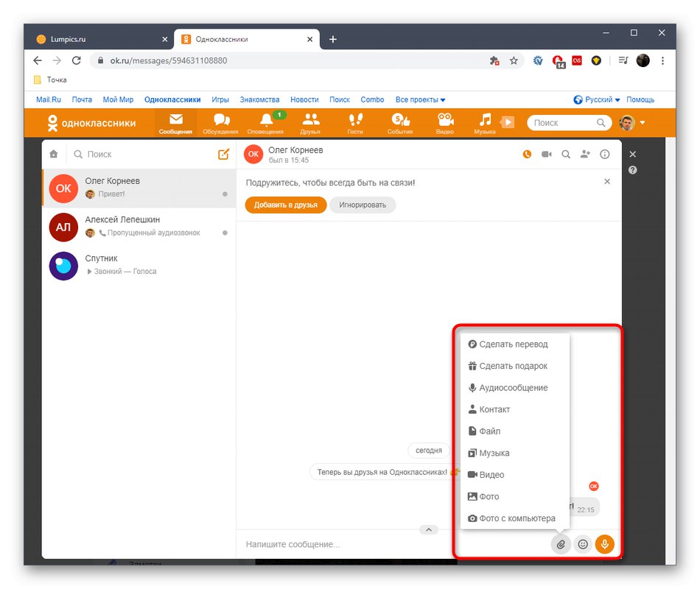
Task: Click the paperclip attachment button
Action: pyautogui.click(x=561, y=544)
